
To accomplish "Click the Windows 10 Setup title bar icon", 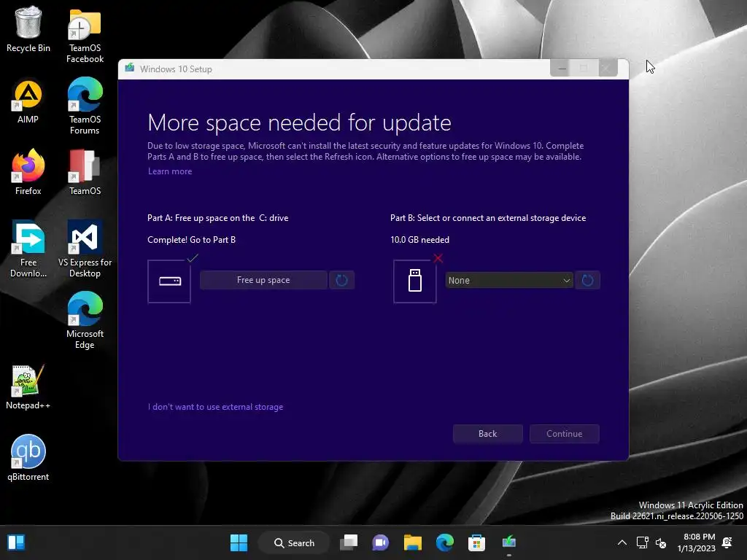I will (x=130, y=69).
